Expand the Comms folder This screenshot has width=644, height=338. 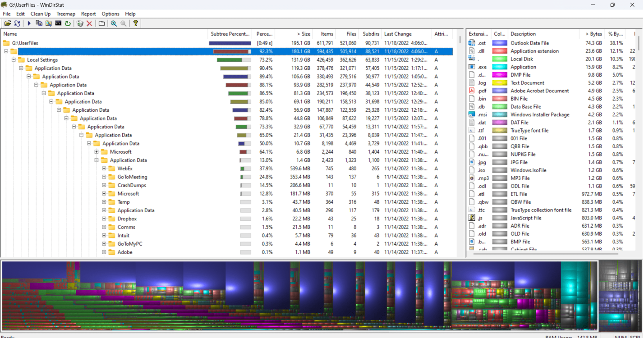click(x=104, y=227)
